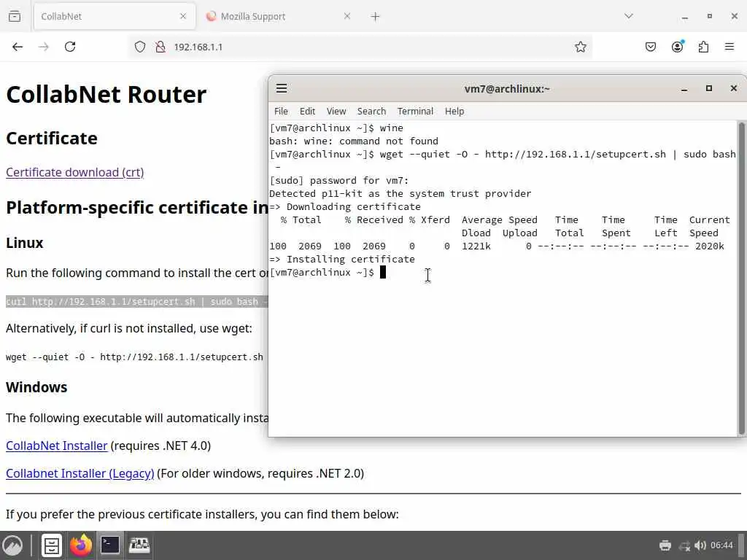Open the Terminal menu in menubar
The width and height of the screenshot is (747, 560).
coord(415,111)
